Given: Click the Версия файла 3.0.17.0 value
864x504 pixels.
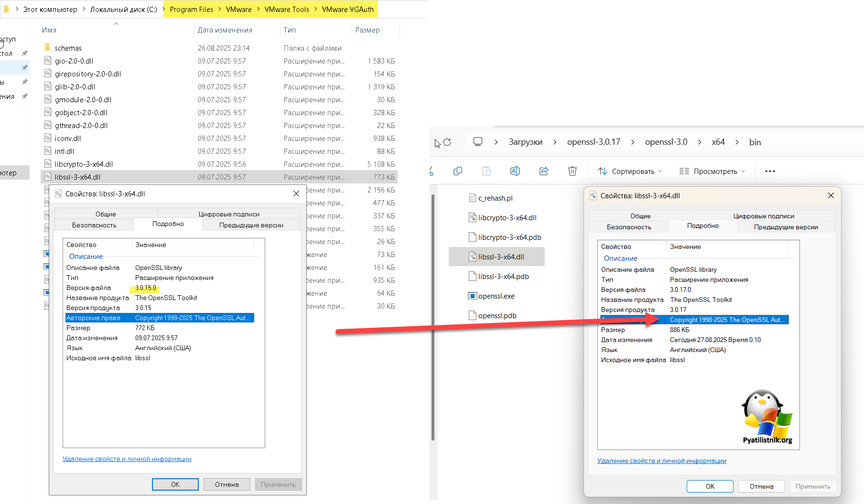Looking at the screenshot, I should click(680, 290).
